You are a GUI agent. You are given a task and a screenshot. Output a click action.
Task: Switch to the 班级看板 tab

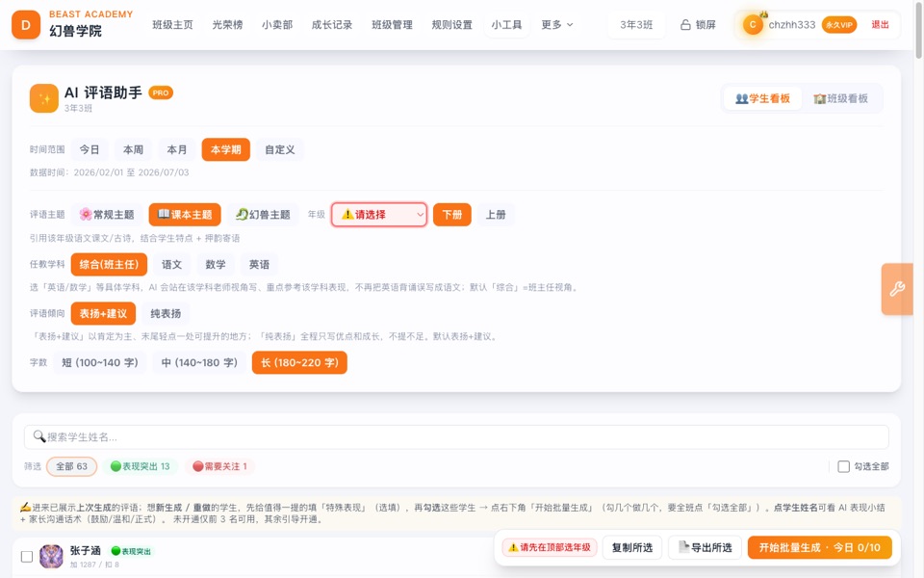(841, 98)
